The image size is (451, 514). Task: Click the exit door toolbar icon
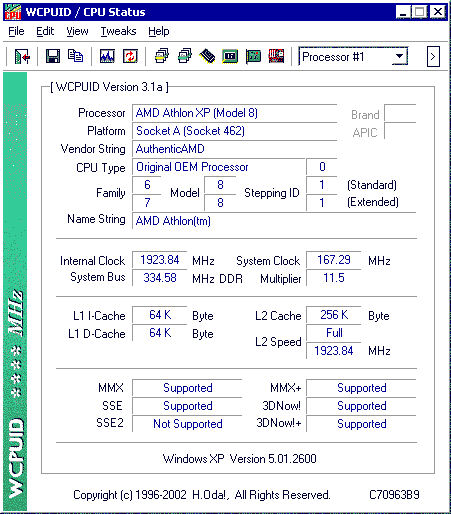(x=22, y=56)
